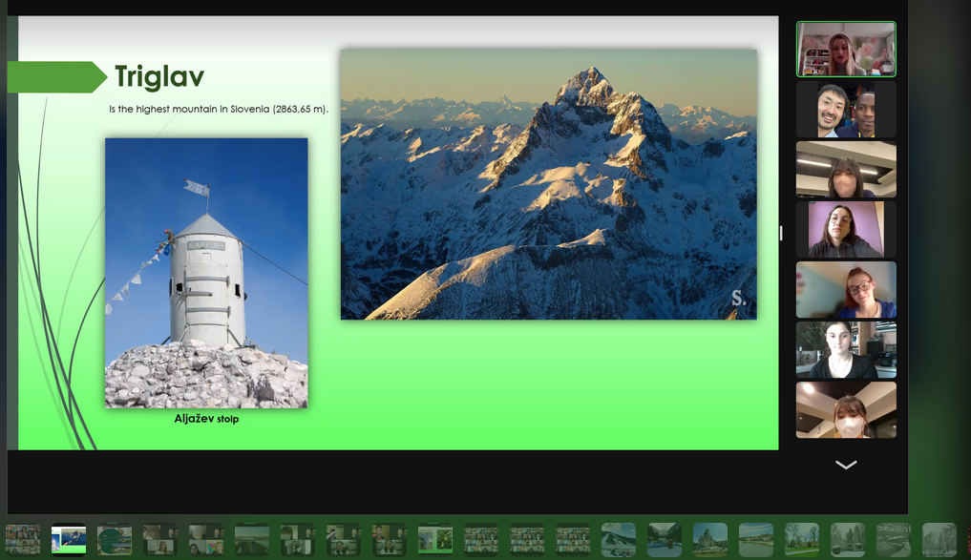
Task: Click the Triglav slide title
Action: [x=159, y=76]
